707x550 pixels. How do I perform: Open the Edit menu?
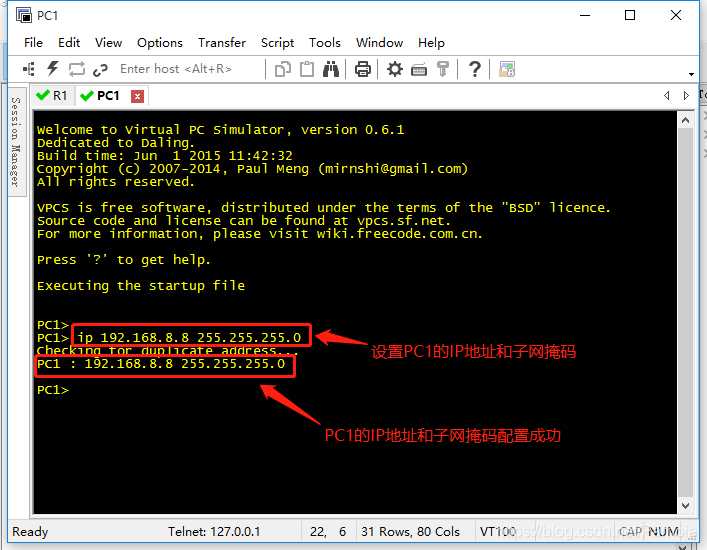coord(69,43)
